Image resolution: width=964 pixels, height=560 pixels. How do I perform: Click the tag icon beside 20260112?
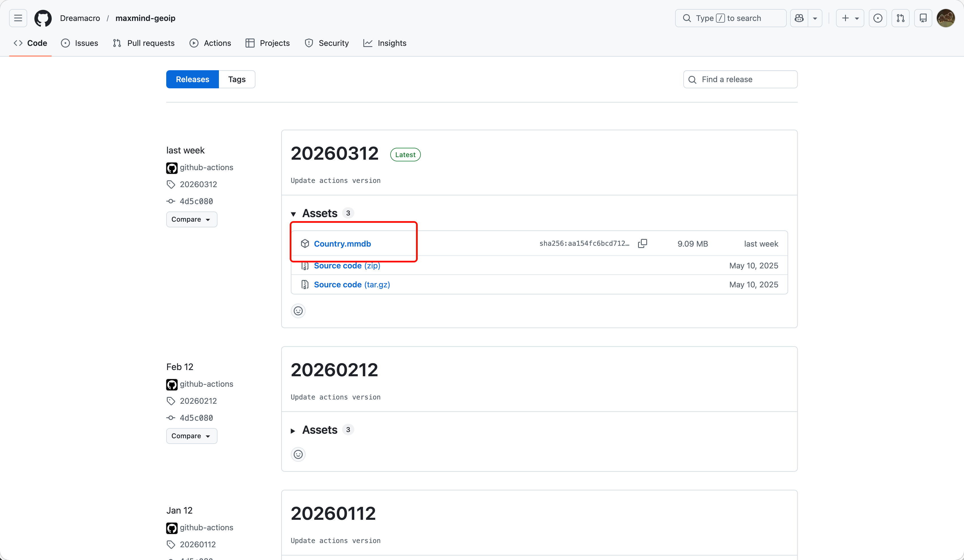[170, 544]
